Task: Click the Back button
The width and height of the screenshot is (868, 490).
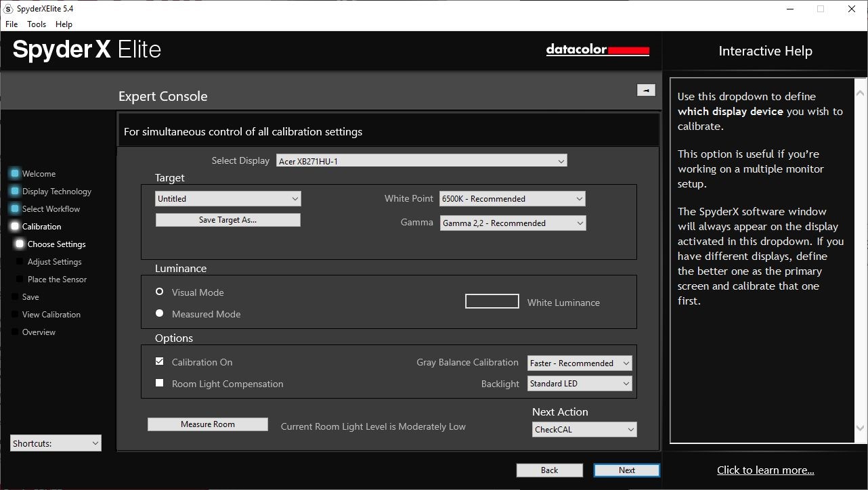Action: pyautogui.click(x=550, y=470)
